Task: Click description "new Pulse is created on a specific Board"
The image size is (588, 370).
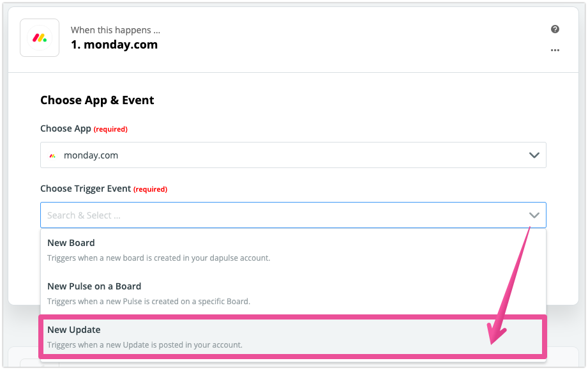Action: pos(148,302)
